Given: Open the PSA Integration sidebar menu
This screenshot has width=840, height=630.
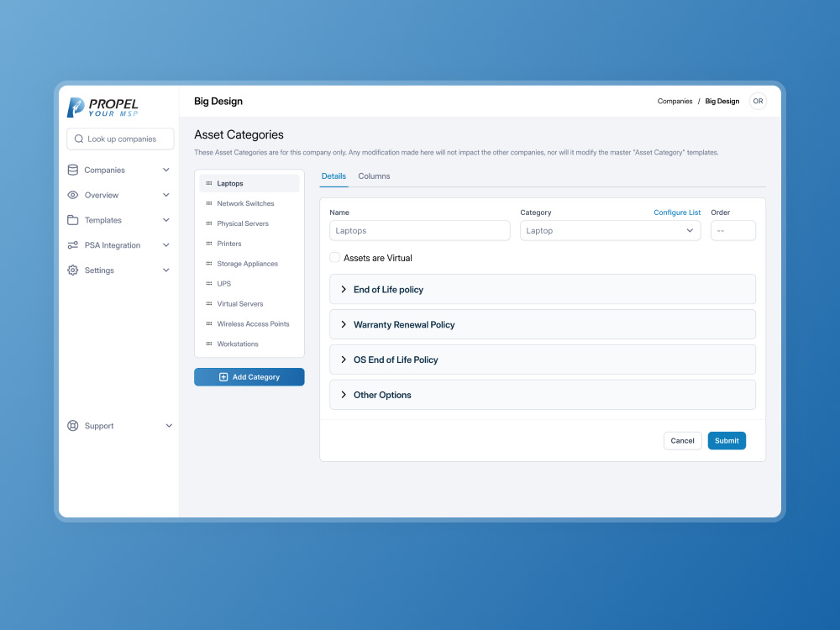Looking at the screenshot, I should click(119, 245).
